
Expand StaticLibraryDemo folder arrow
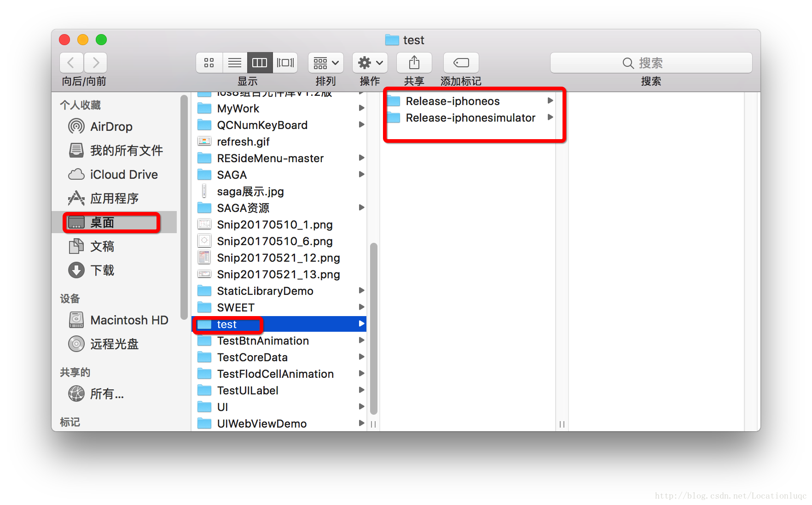[x=362, y=291]
